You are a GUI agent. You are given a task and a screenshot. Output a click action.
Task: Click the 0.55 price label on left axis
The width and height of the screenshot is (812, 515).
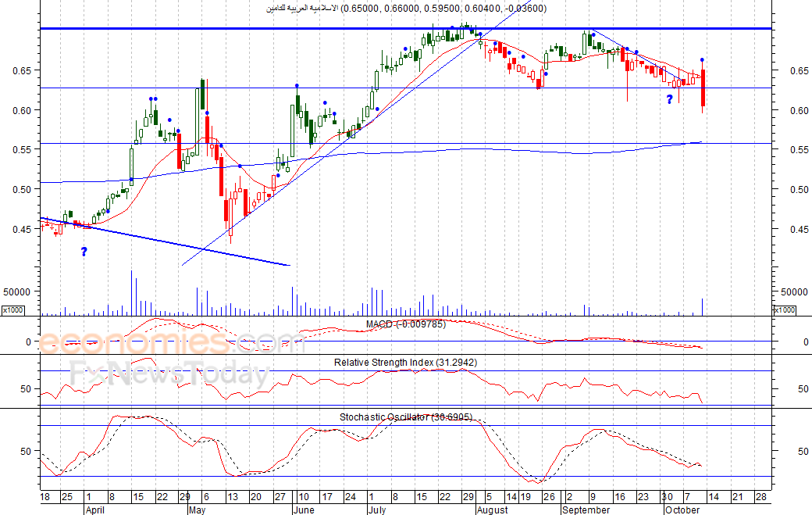click(x=23, y=149)
